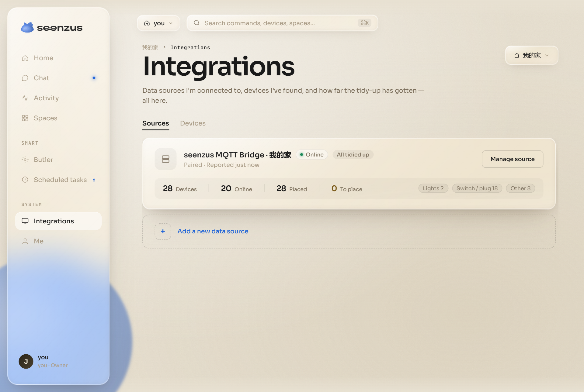The height and width of the screenshot is (392, 584).
Task: Open Butler in the sidebar
Action: coord(58,160)
